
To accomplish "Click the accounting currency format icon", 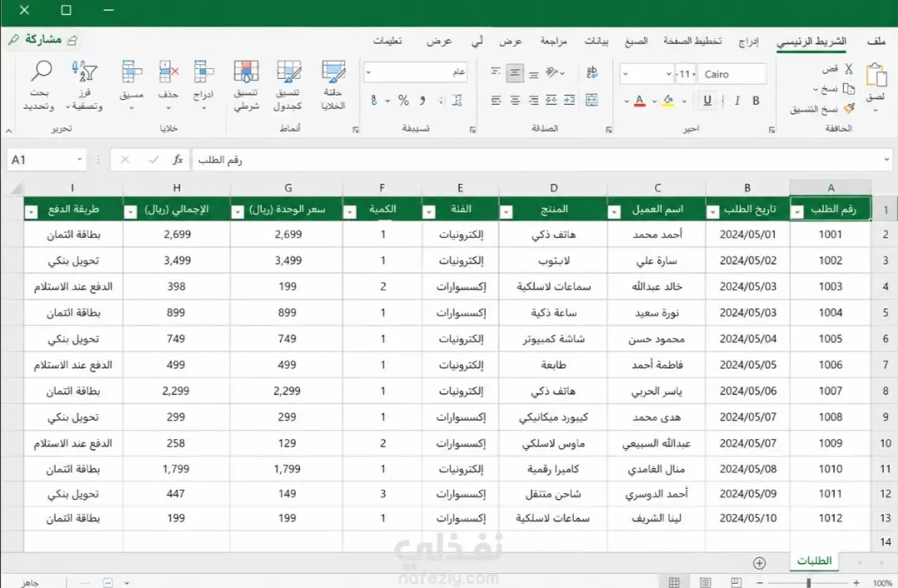I will pos(373,101).
